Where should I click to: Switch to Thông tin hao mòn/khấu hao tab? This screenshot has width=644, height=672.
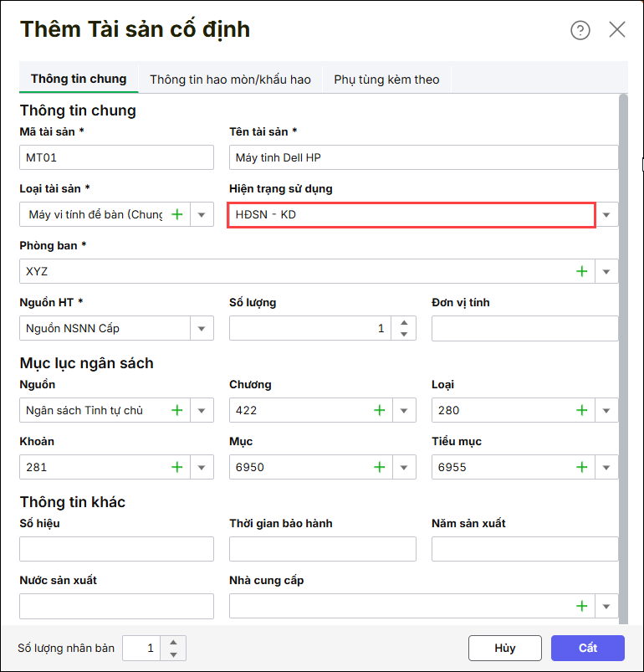(230, 80)
